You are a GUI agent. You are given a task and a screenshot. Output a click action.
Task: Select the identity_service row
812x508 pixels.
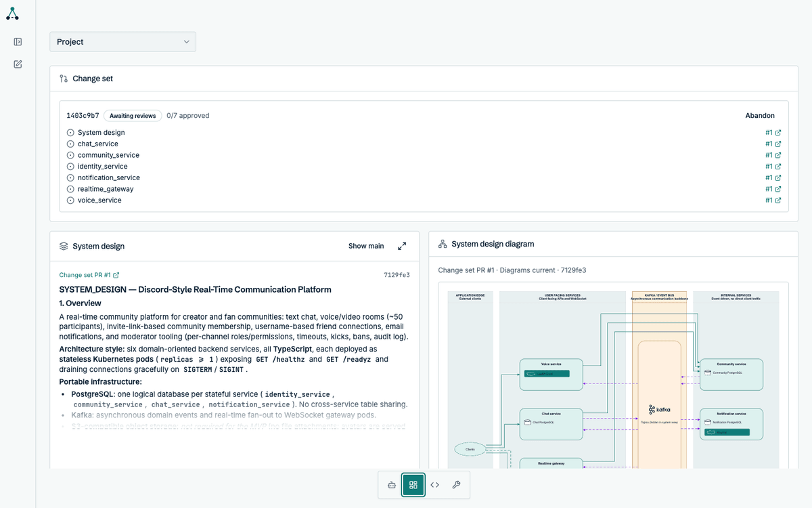click(x=424, y=166)
